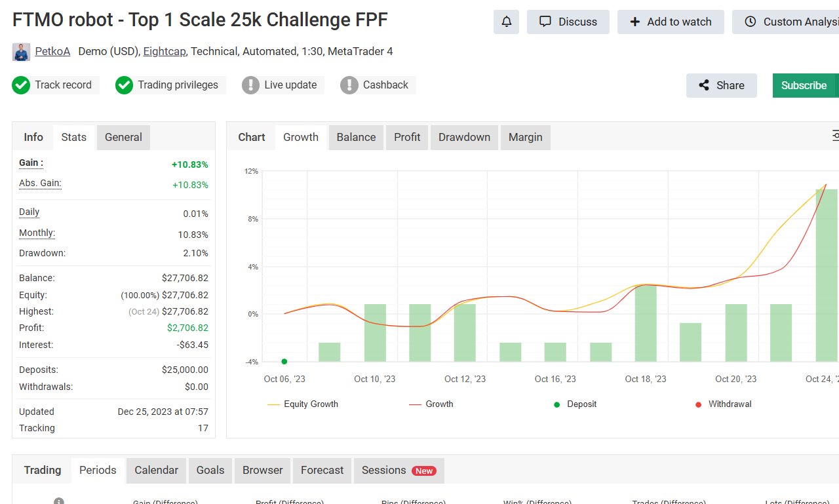
Task: Open the Calendar tab
Action: [156, 471]
